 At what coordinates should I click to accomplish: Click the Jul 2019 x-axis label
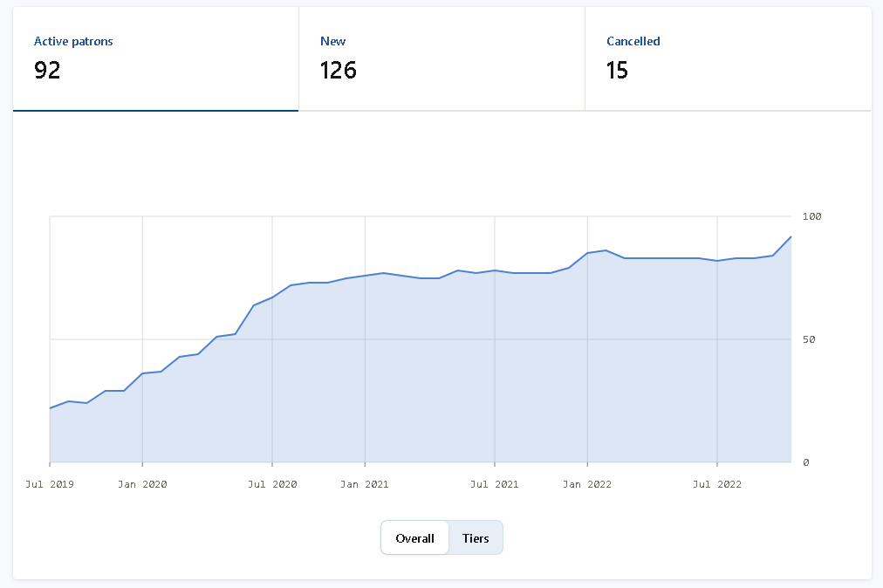point(50,484)
